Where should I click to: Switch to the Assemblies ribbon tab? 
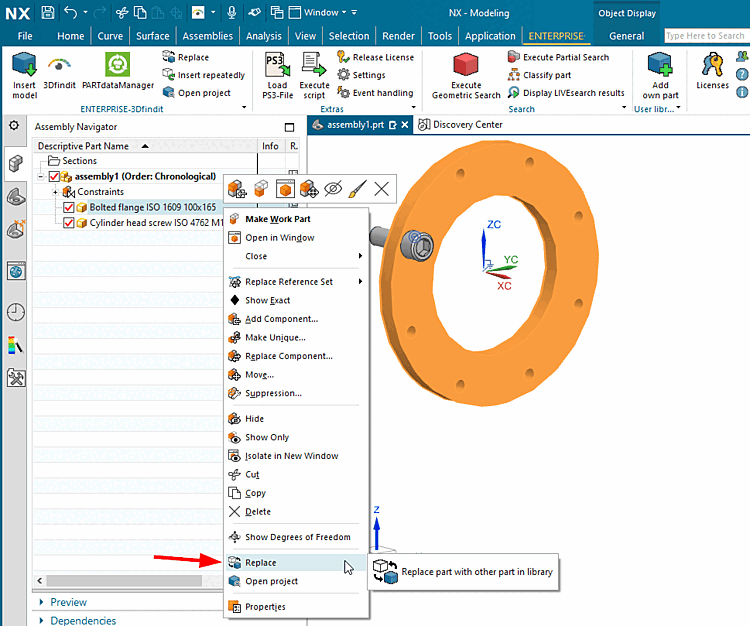(x=208, y=36)
